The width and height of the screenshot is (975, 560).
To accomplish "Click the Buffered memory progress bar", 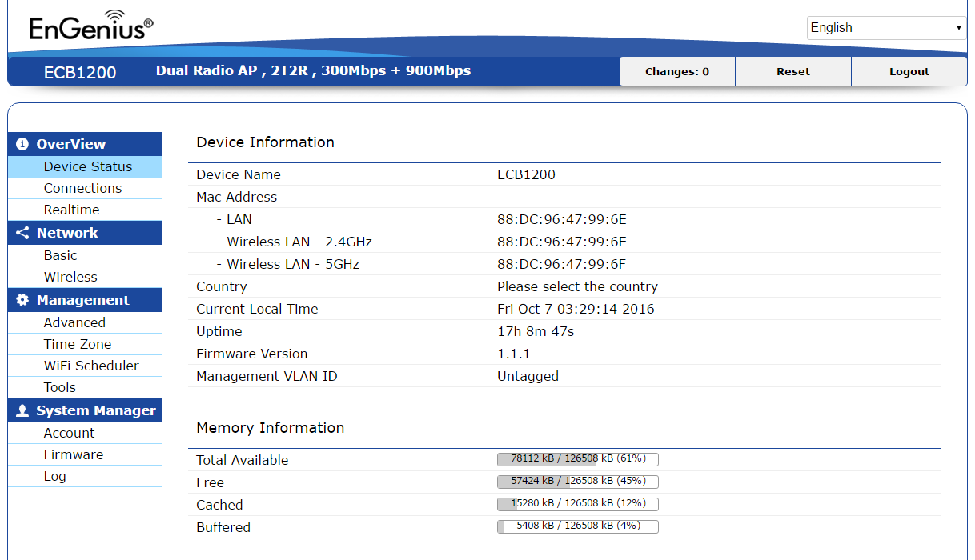I will [x=578, y=526].
